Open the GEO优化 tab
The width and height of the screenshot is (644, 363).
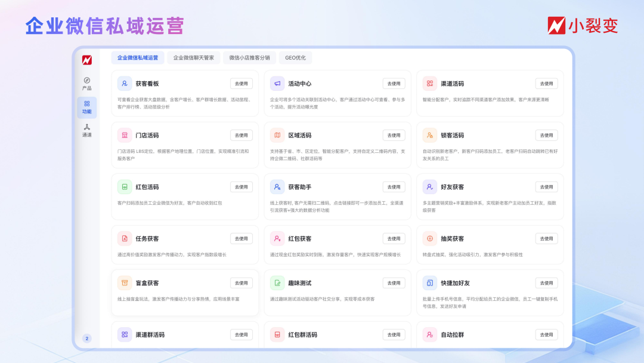297,57
